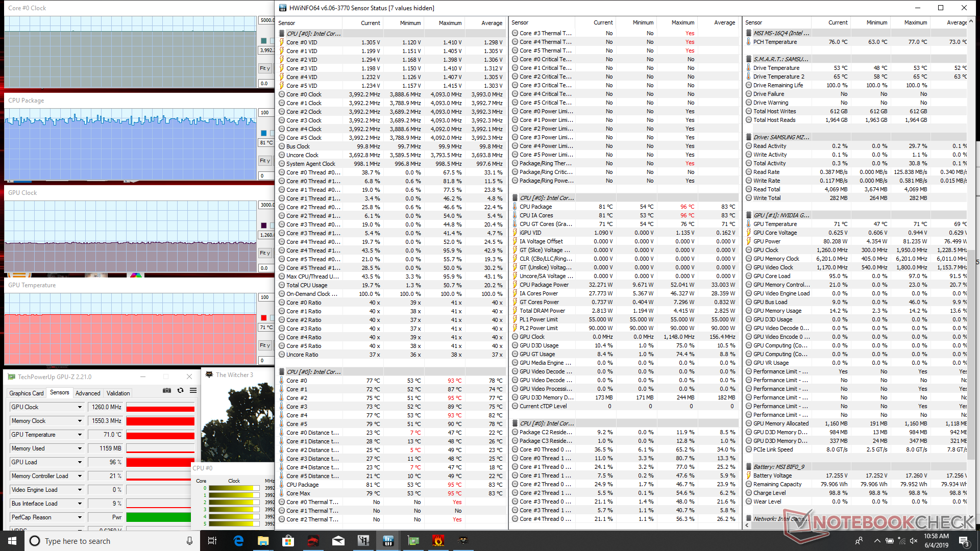
Task: Click Fit y in Core #0 Clock graph
Action: pyautogui.click(x=265, y=68)
